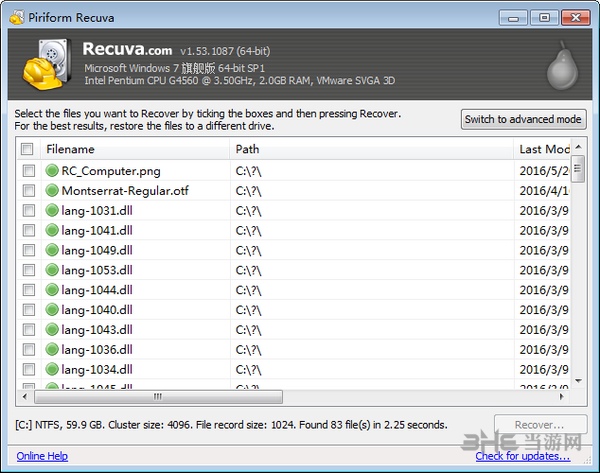600x473 pixels.
Task: Select the RC_Computer.png filename
Action: click(111, 171)
